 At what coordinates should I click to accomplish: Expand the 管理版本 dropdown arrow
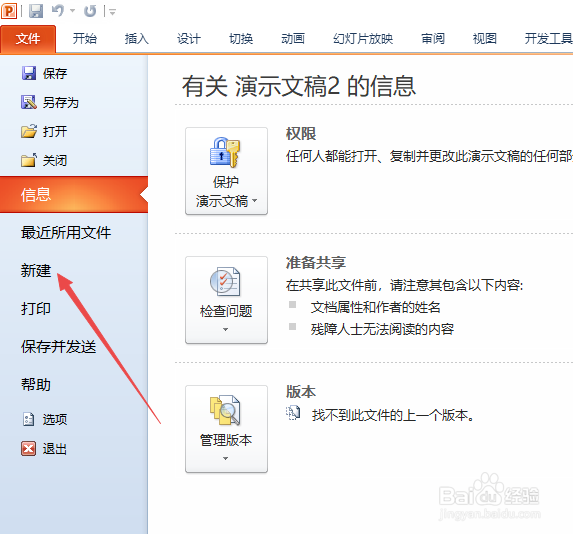tap(226, 458)
